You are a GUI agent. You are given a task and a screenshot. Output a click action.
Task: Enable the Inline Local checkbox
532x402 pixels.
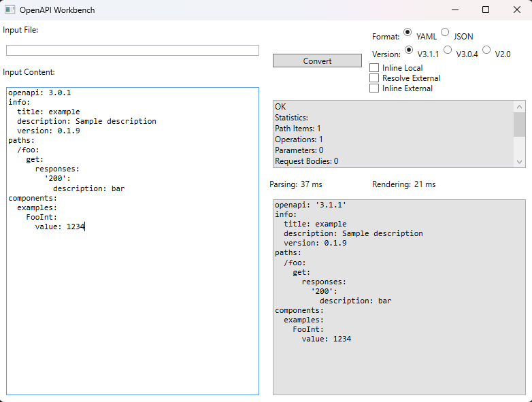point(374,68)
